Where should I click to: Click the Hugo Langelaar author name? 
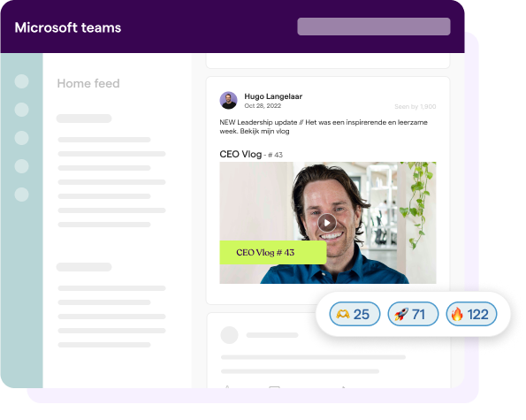pyautogui.click(x=273, y=96)
